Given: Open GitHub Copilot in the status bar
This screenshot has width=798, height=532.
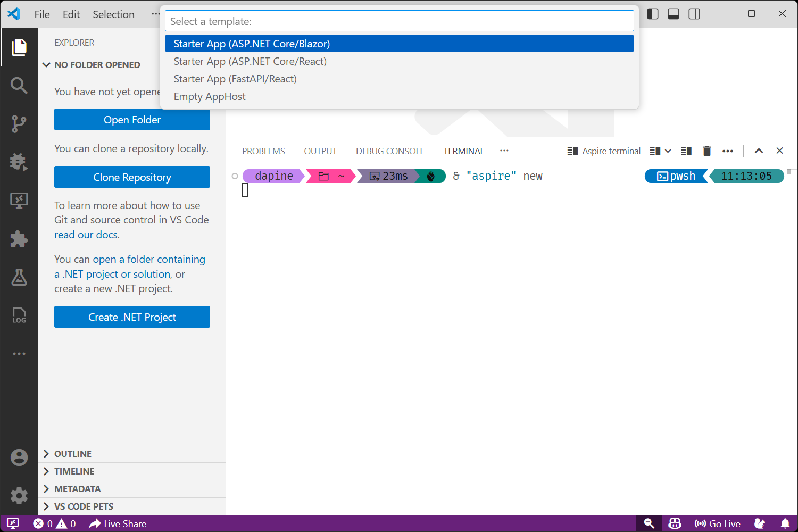Looking at the screenshot, I should [674, 523].
